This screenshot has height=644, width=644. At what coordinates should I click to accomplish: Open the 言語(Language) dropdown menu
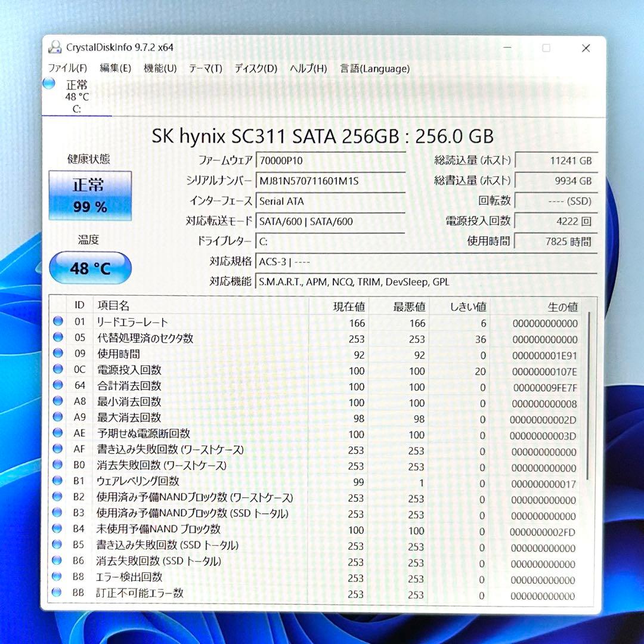pos(374,69)
